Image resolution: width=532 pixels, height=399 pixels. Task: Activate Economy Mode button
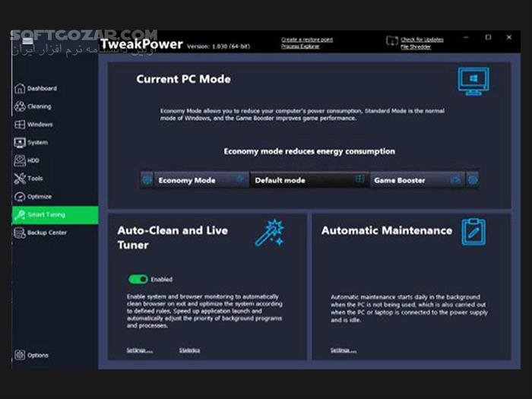[201, 180]
